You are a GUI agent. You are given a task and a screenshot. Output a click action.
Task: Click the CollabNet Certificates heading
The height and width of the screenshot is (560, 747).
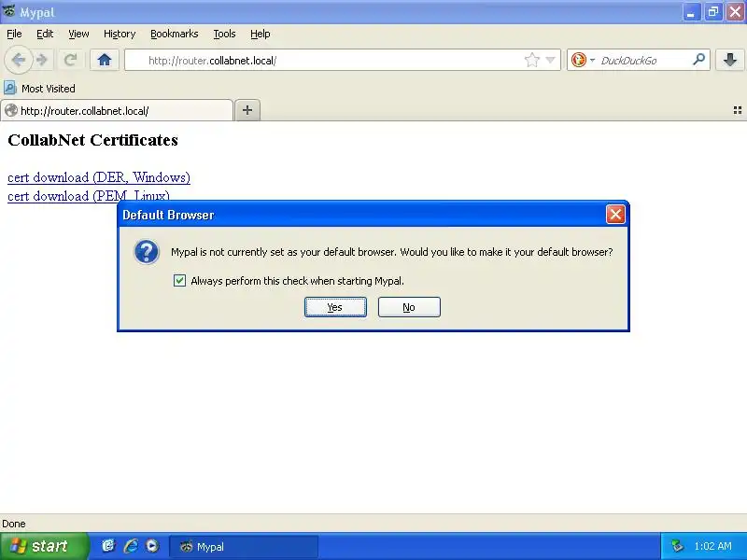pos(92,140)
